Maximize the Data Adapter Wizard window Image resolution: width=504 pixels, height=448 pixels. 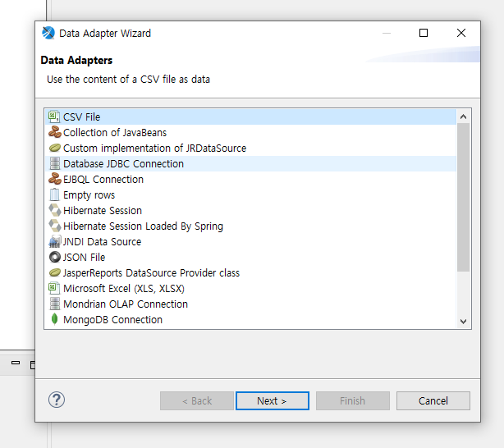click(424, 33)
